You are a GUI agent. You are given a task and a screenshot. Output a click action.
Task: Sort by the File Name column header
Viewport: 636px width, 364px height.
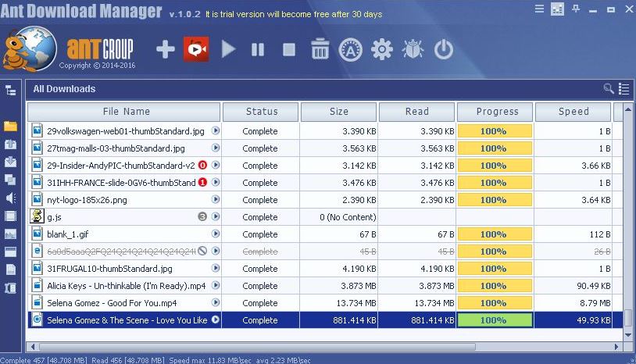(x=124, y=112)
